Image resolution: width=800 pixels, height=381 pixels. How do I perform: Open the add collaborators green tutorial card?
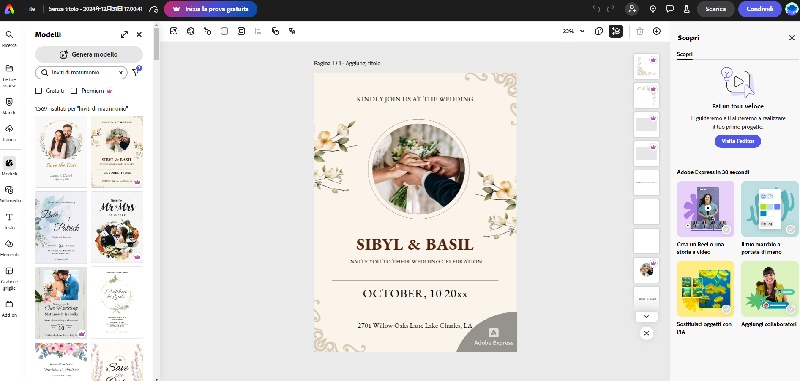pos(770,289)
